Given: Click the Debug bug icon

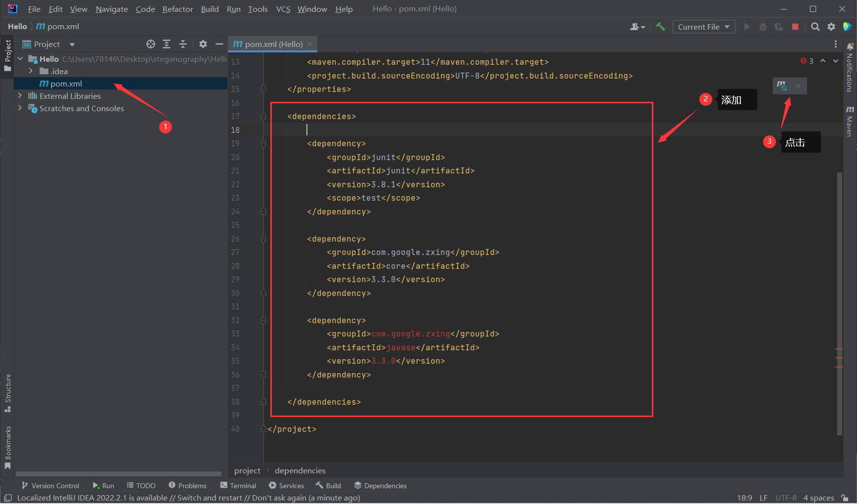Looking at the screenshot, I should tap(763, 27).
